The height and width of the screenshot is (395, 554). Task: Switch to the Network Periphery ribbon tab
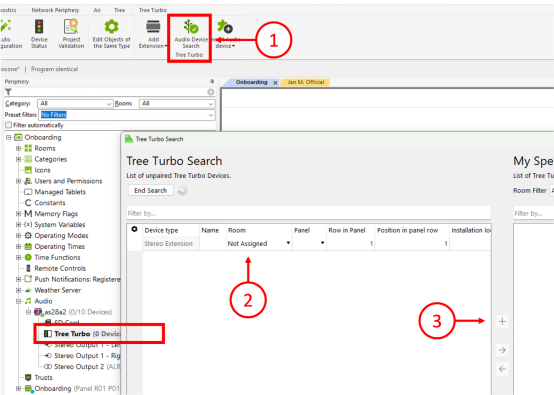pos(55,10)
